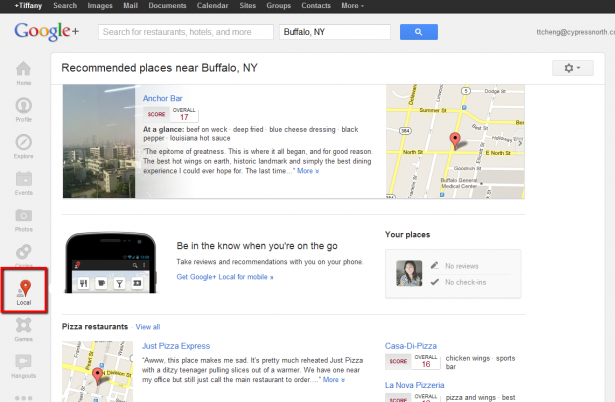Click the Buffalo, NY location field
This screenshot has width=615, height=402.
(335, 32)
